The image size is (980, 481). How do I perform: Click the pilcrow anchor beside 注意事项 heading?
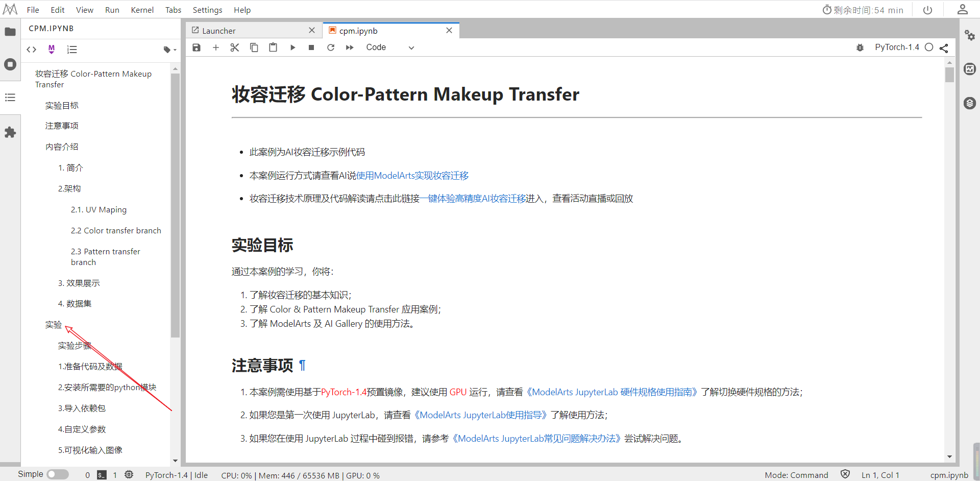[x=303, y=366]
